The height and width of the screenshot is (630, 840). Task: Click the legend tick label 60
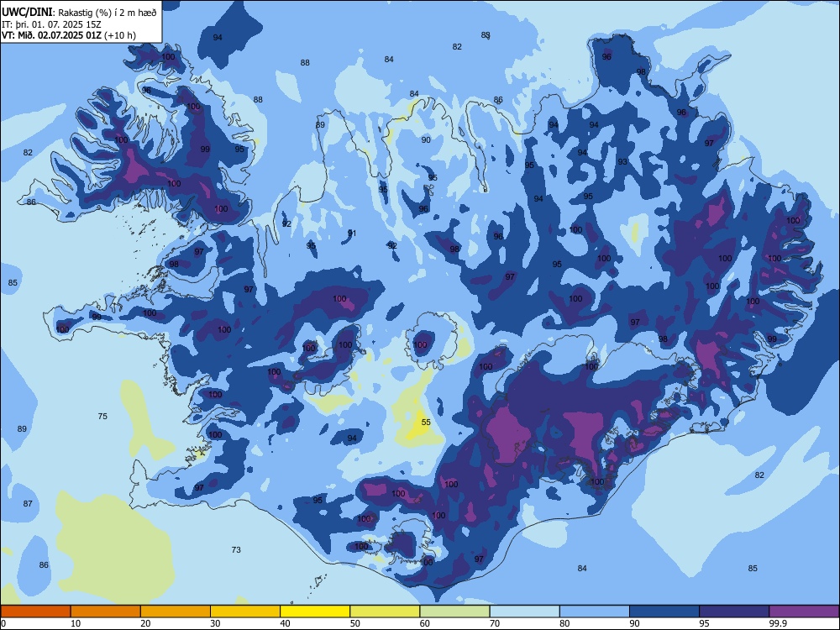pyautogui.click(x=425, y=623)
